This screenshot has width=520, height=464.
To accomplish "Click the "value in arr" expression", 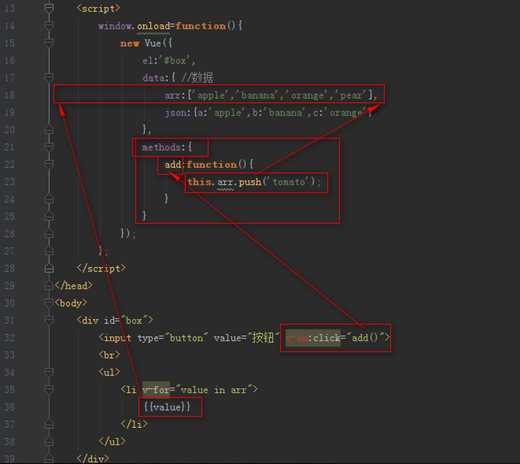I will pyautogui.click(x=214, y=389).
